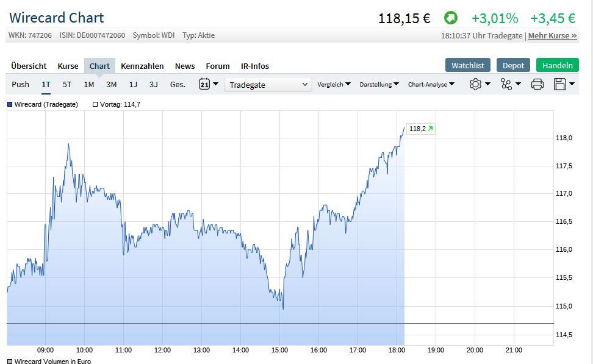Click the save floppy disk icon
The height and width of the screenshot is (364, 593).
(x=559, y=84)
